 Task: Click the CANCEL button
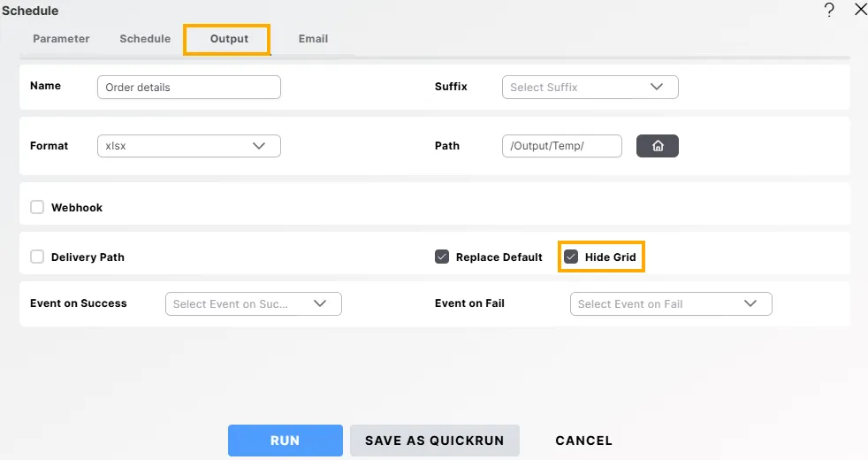point(583,441)
